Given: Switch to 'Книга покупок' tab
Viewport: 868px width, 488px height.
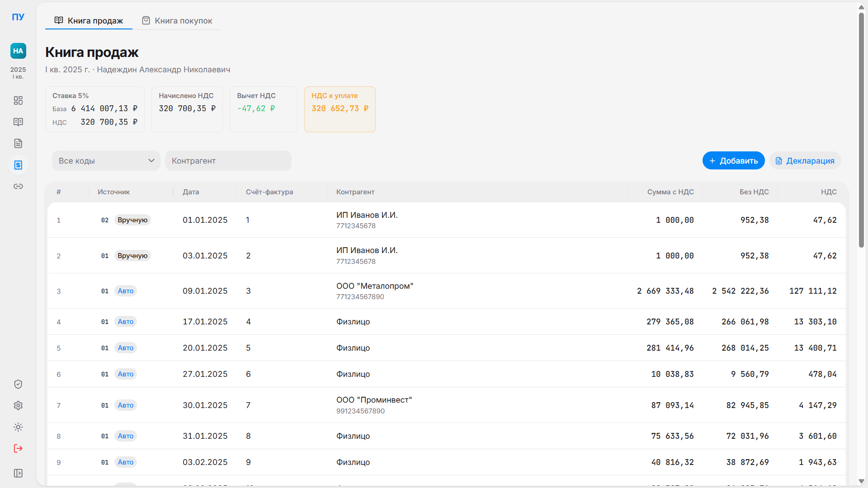Looking at the screenshot, I should 177,21.
